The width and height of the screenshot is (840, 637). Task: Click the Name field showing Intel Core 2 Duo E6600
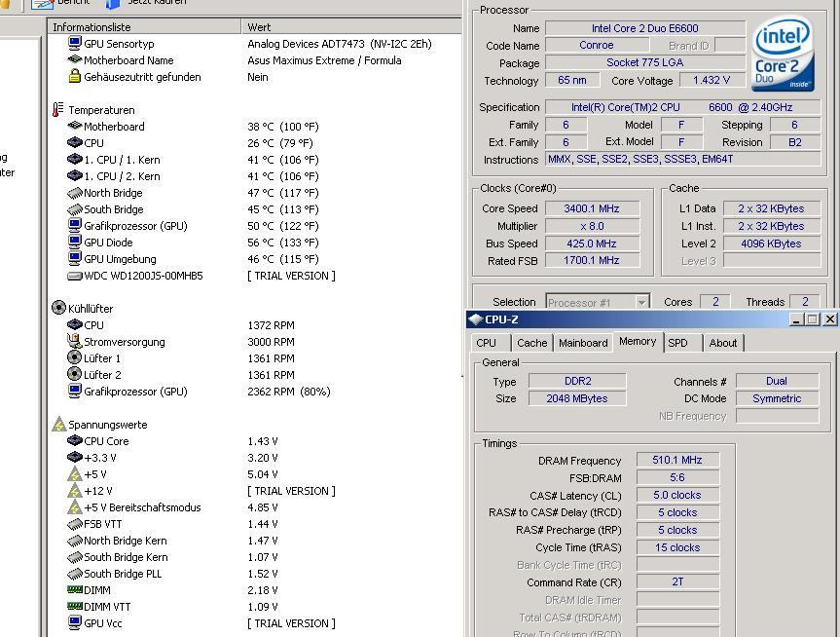coord(645,28)
